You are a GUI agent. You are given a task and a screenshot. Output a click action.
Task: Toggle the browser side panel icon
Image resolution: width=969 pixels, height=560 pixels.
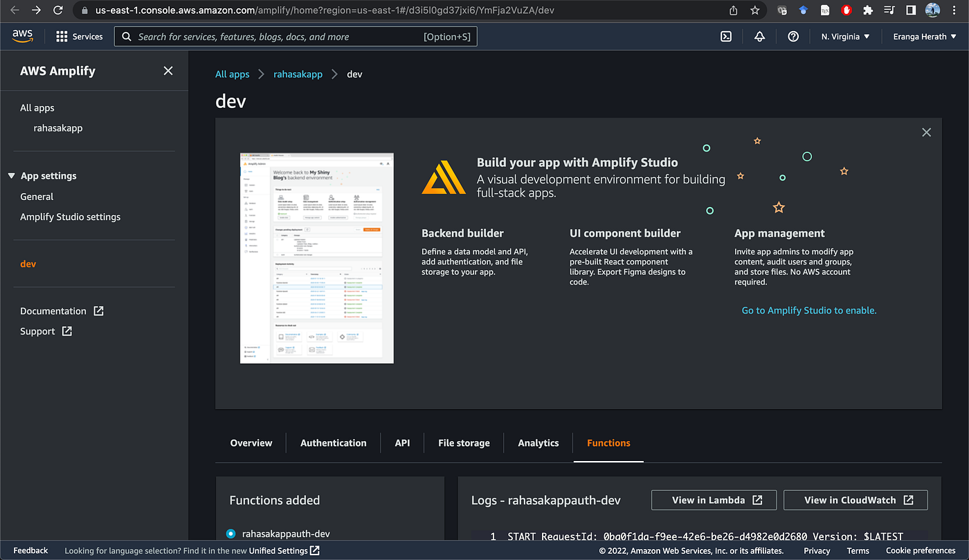[912, 10]
